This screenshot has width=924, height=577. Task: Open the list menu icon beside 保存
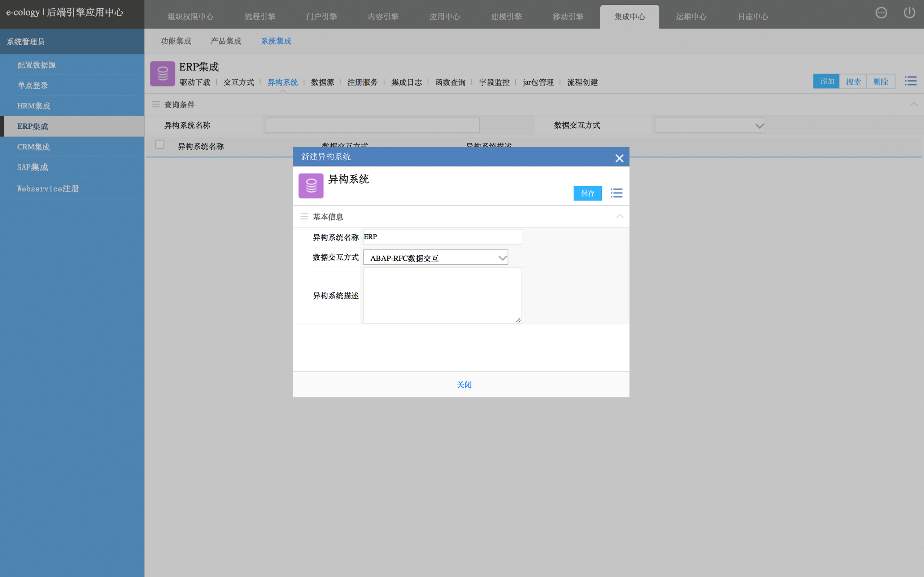616,193
